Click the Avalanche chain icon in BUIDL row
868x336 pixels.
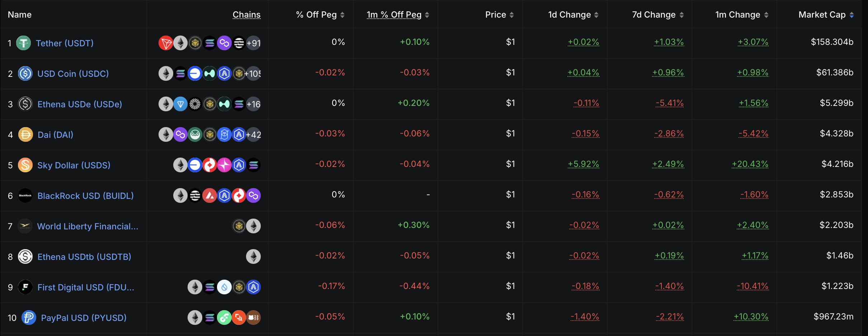210,196
